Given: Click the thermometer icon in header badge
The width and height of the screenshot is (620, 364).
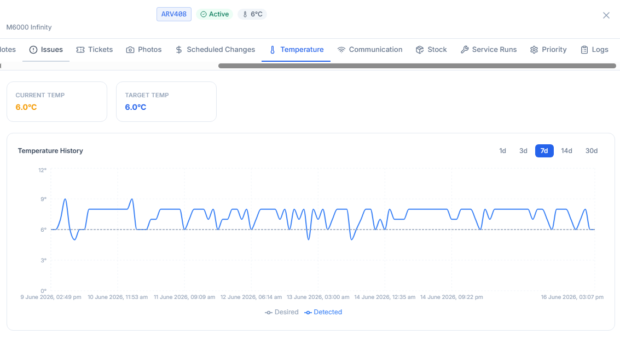Looking at the screenshot, I should (245, 14).
